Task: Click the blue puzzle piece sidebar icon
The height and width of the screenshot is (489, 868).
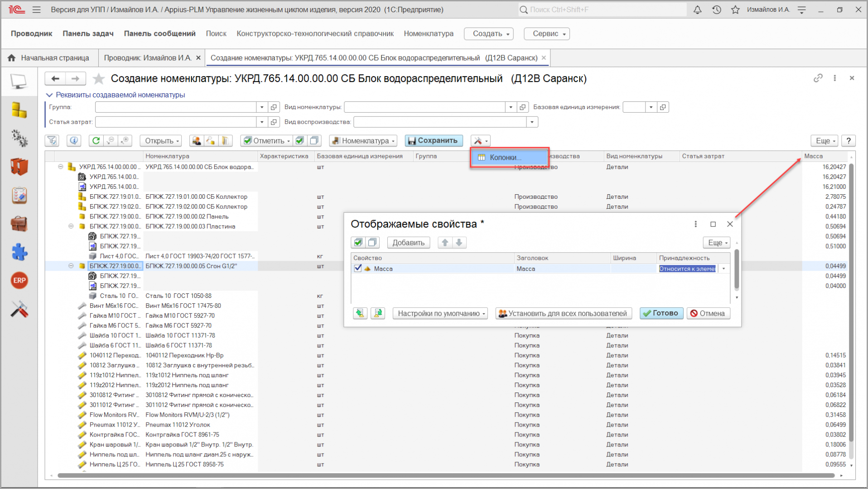Action: 19,252
